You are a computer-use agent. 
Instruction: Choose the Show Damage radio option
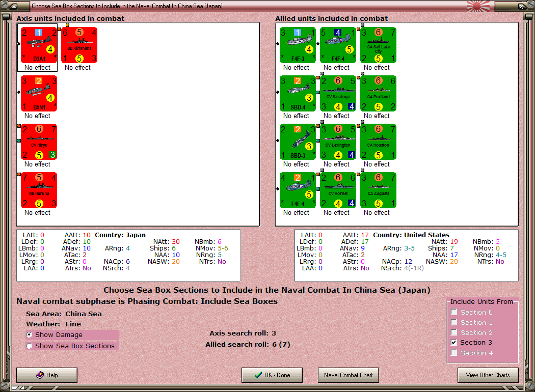[x=30, y=335]
